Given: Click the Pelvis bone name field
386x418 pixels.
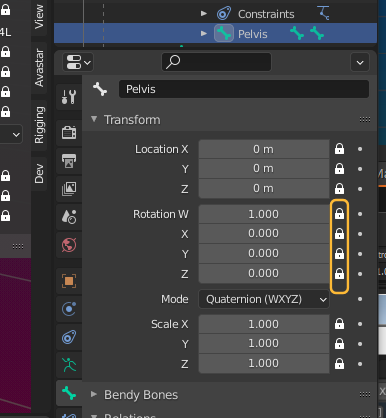Looking at the screenshot, I should coord(244,89).
